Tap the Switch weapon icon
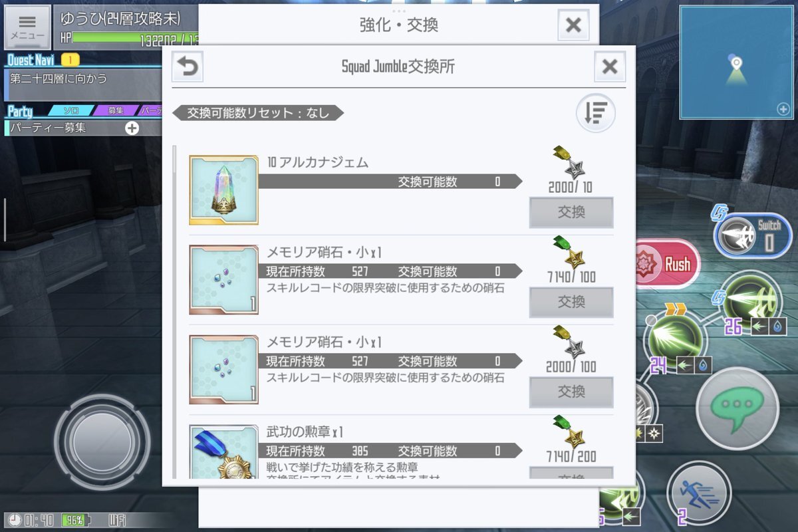 pos(753,236)
